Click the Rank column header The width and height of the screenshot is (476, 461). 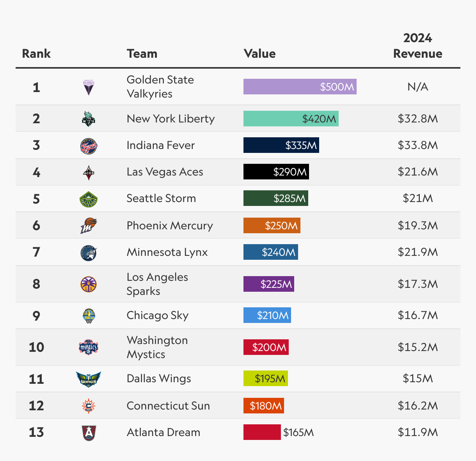(x=36, y=54)
